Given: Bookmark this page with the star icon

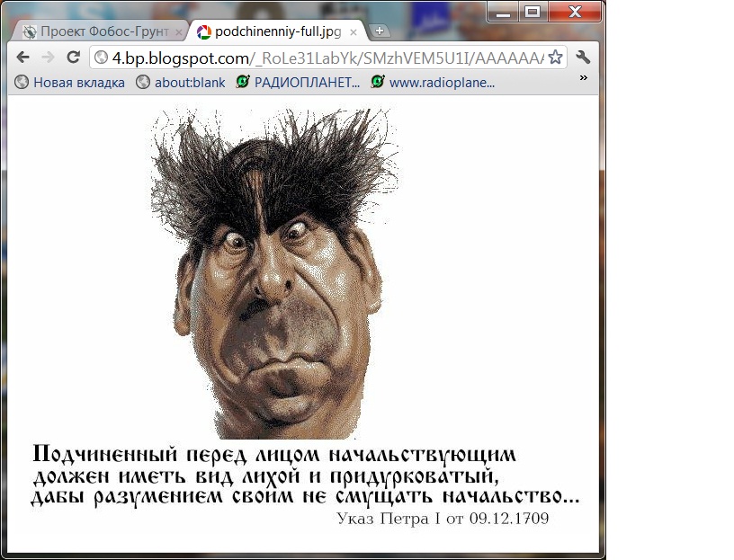Looking at the screenshot, I should click(555, 57).
